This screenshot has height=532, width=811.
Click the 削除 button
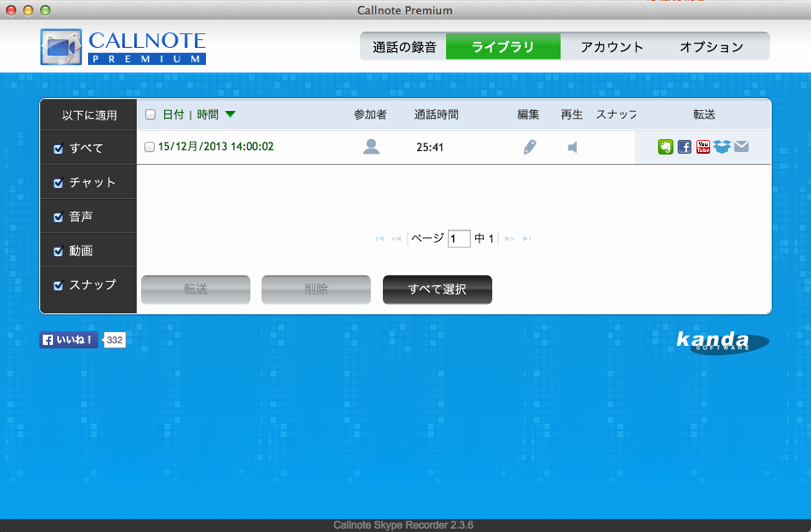pyautogui.click(x=316, y=289)
